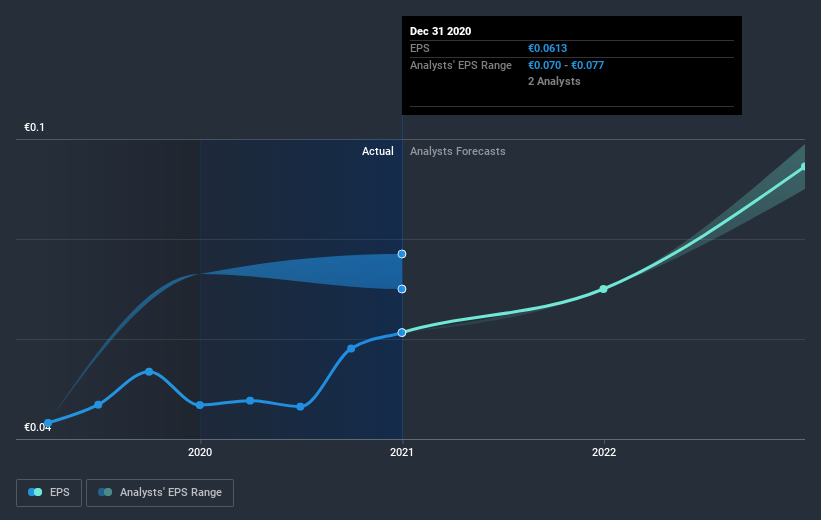The image size is (821, 520).
Task: Select the EPS low point in mid-2020
Action: click(x=300, y=407)
